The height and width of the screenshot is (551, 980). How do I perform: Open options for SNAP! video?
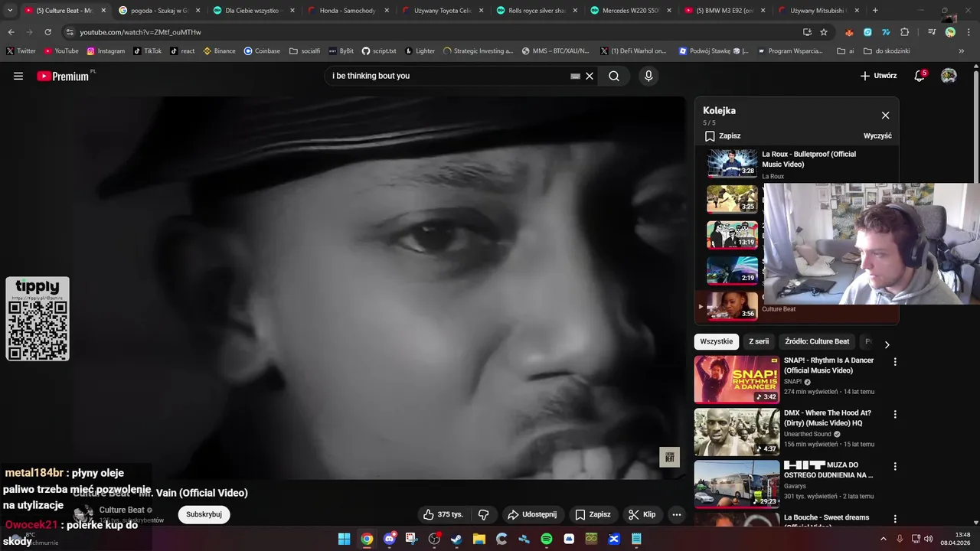(895, 362)
